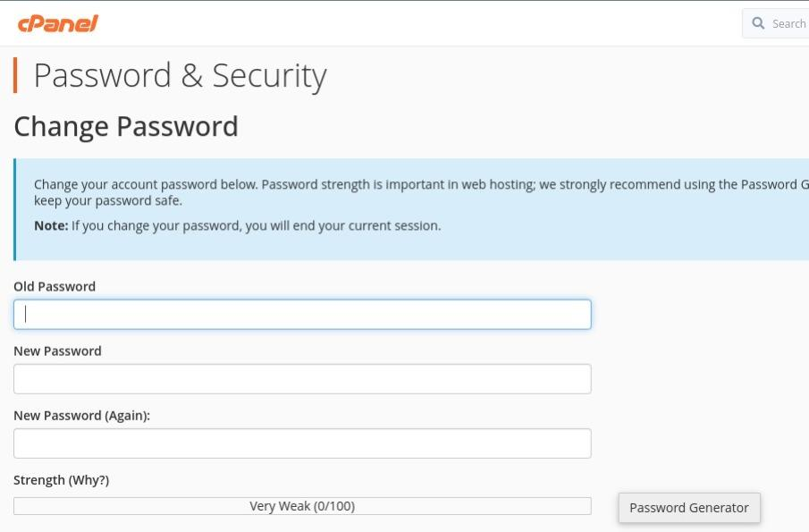Open the Password Generator

pyautogui.click(x=689, y=508)
